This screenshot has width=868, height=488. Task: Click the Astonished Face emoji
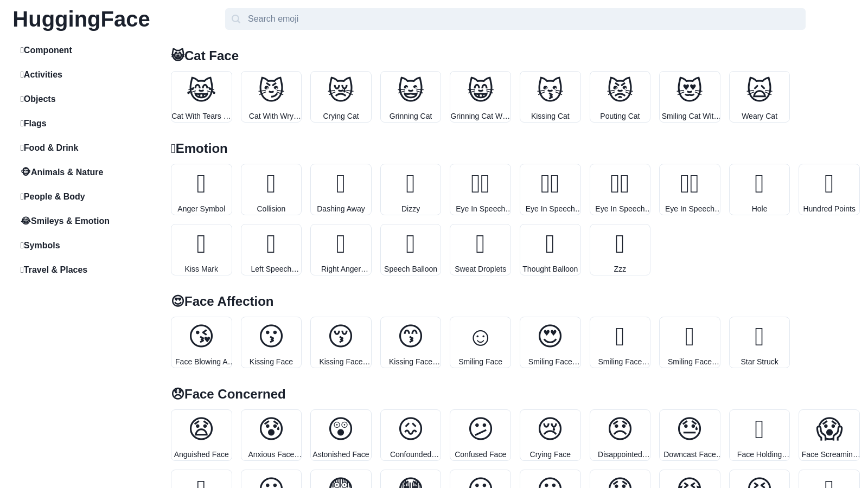[341, 435]
